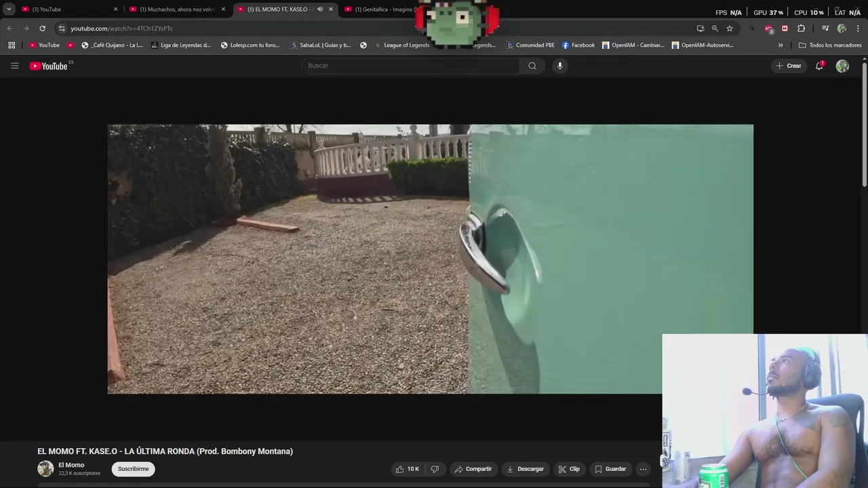Image resolution: width=868 pixels, height=488 pixels.
Task: Click the address bar URL youtube.com/watch
Action: coord(121,28)
